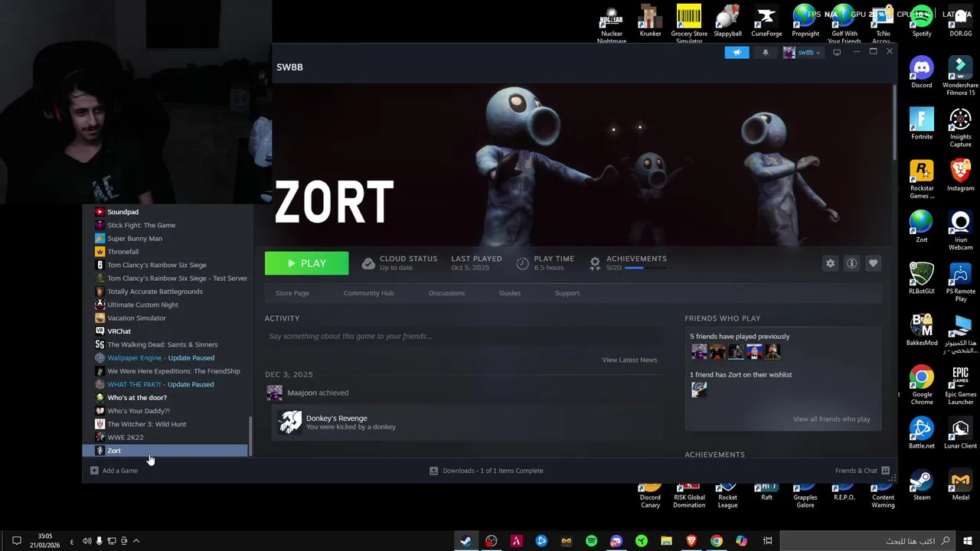Click Maajoon's avatar in activity feed
Screen dimensions: 980x551
(274, 393)
